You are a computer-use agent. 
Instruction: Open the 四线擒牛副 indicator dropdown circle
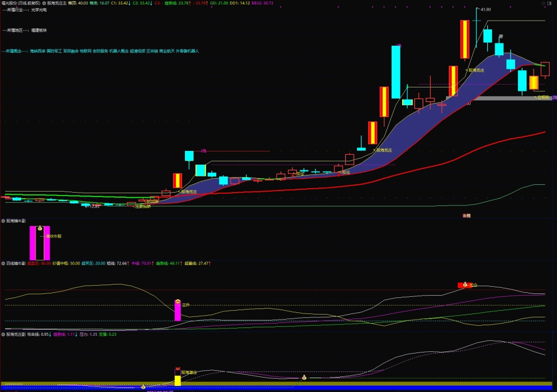3,263
